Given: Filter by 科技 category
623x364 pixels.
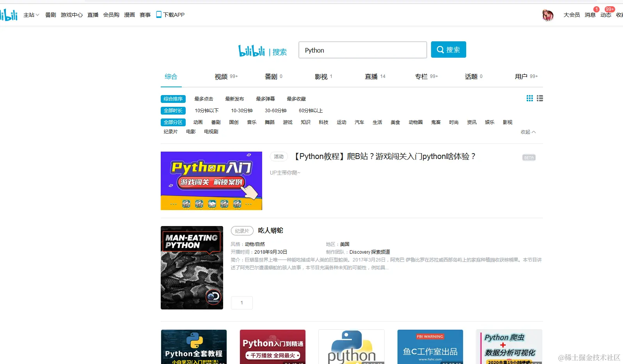Looking at the screenshot, I should (x=324, y=122).
